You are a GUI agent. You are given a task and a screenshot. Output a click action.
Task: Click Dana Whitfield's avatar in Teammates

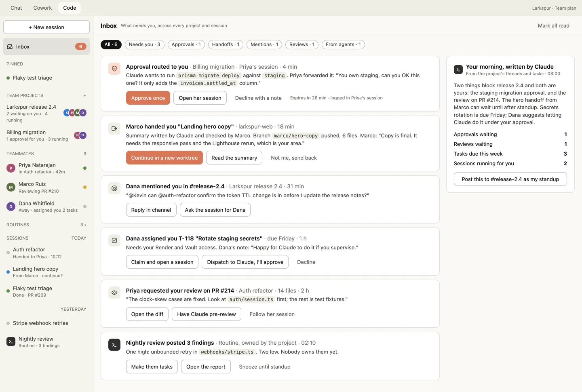11,207
